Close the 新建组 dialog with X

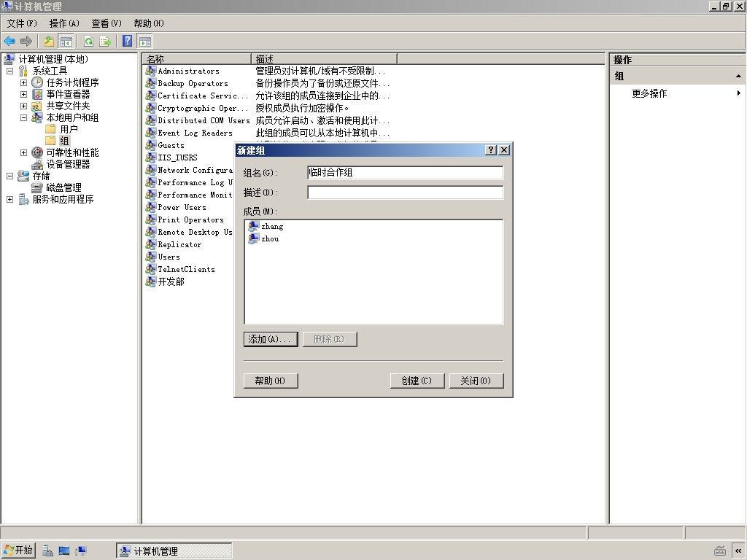click(x=504, y=150)
